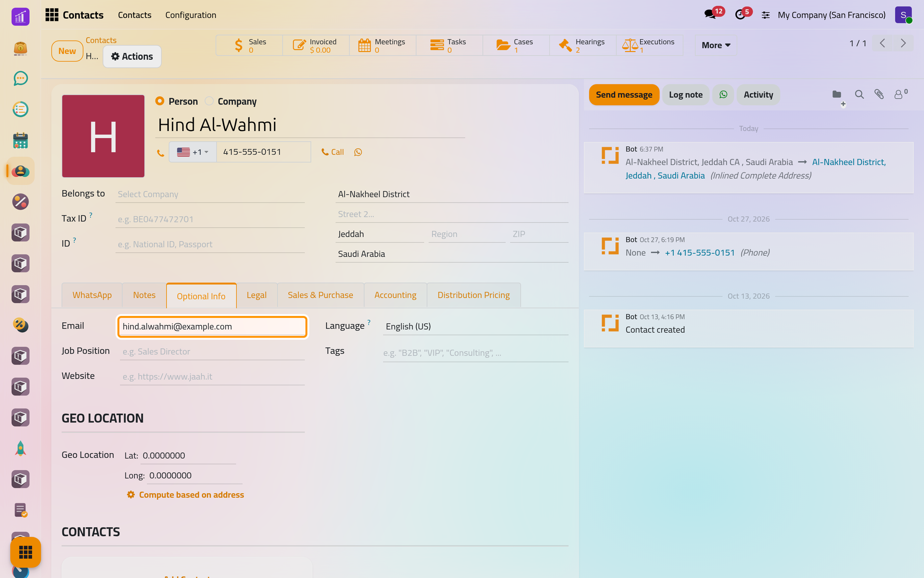Open the rocket app icon in the left sidebar
Viewport: 924px width, 578px height.
point(20,448)
